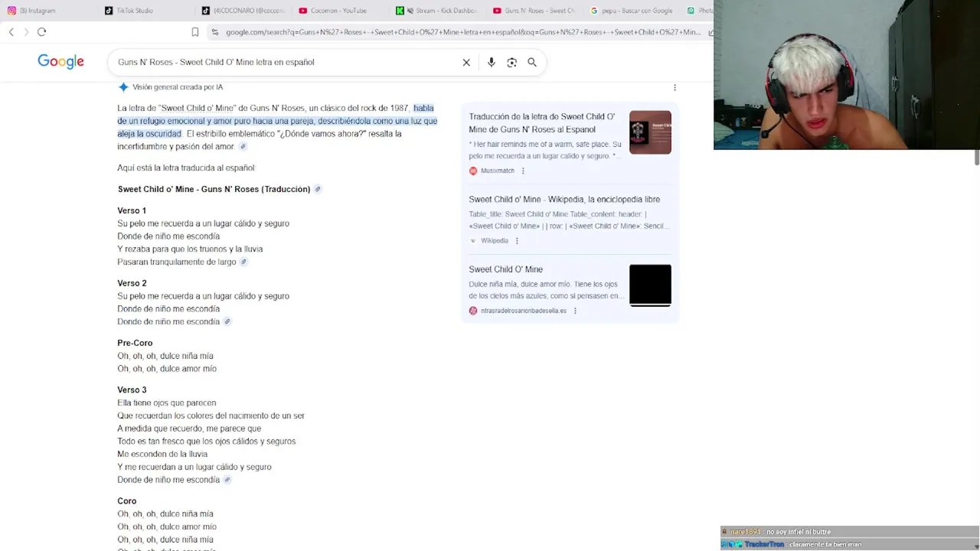Click 'Y rezaba para que los truenos' line
This screenshot has width=980, height=551.
(x=190, y=249)
